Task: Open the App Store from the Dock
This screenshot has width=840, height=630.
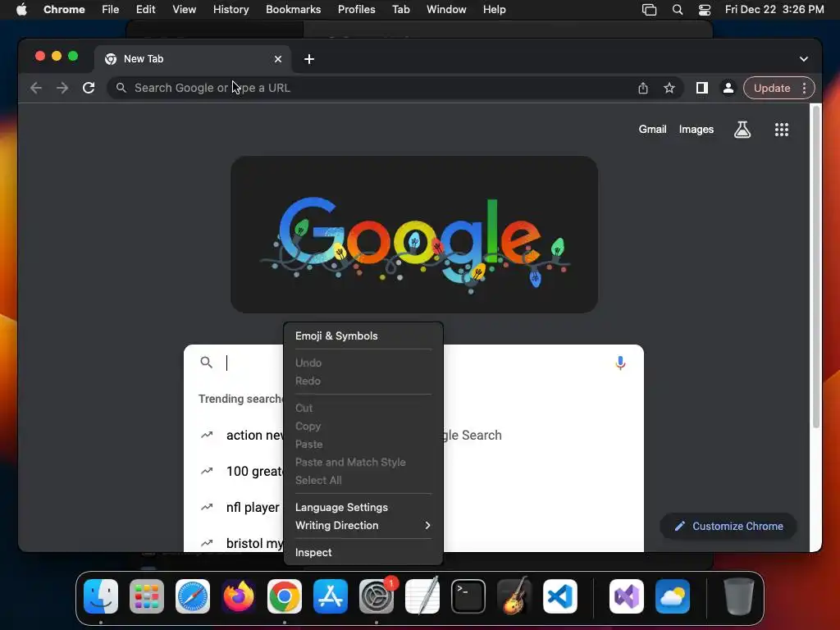Action: [331, 596]
